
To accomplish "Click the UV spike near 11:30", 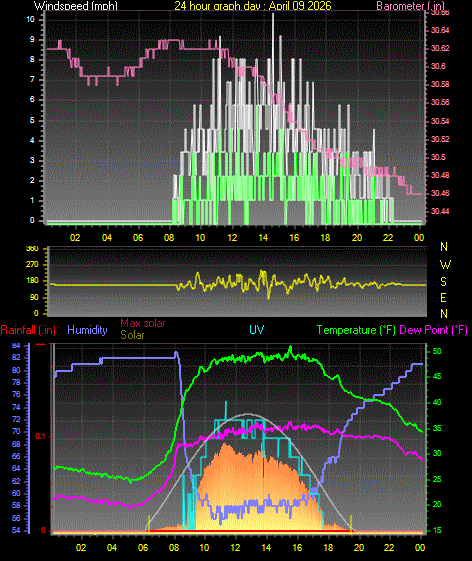I will [226, 410].
